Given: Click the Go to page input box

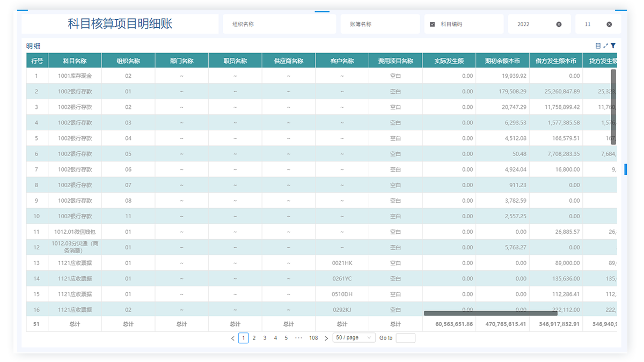Looking at the screenshot, I should (405, 338).
